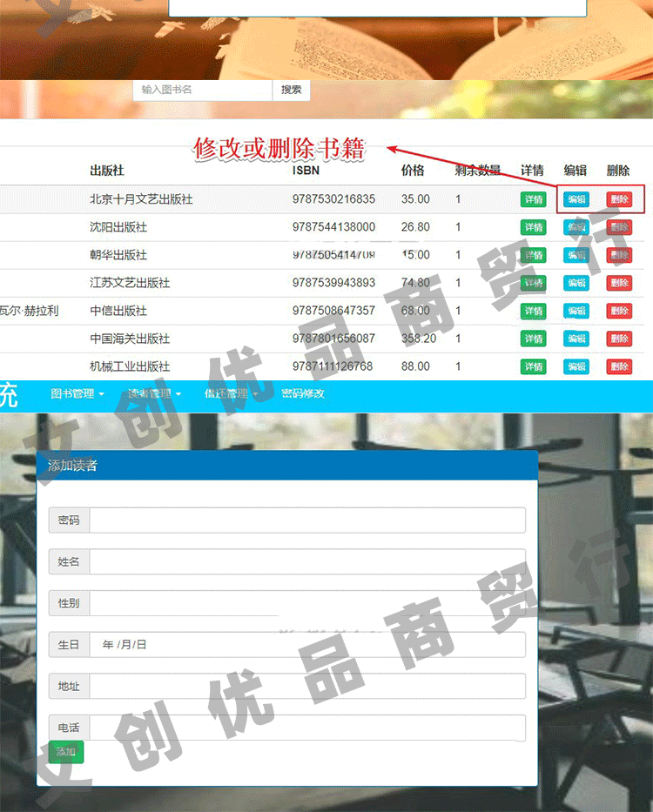Select the price 35.00 cell
Screen dimensions: 653x812
415,199
